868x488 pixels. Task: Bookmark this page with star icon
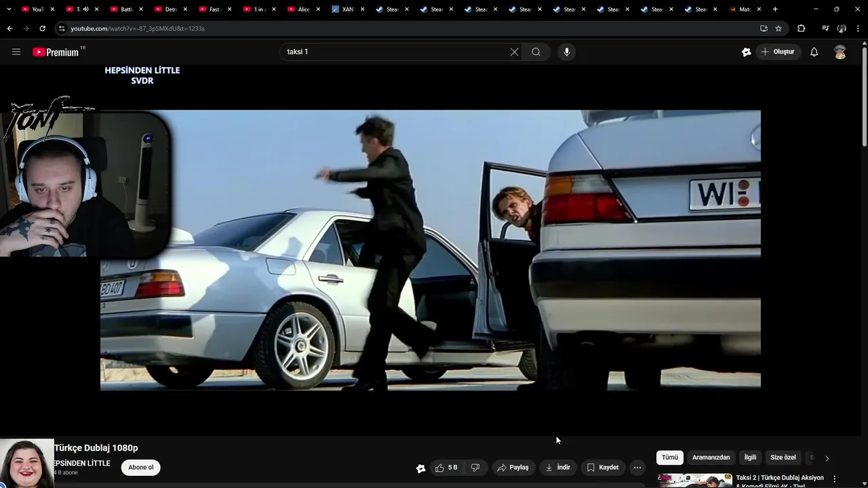click(x=778, y=28)
